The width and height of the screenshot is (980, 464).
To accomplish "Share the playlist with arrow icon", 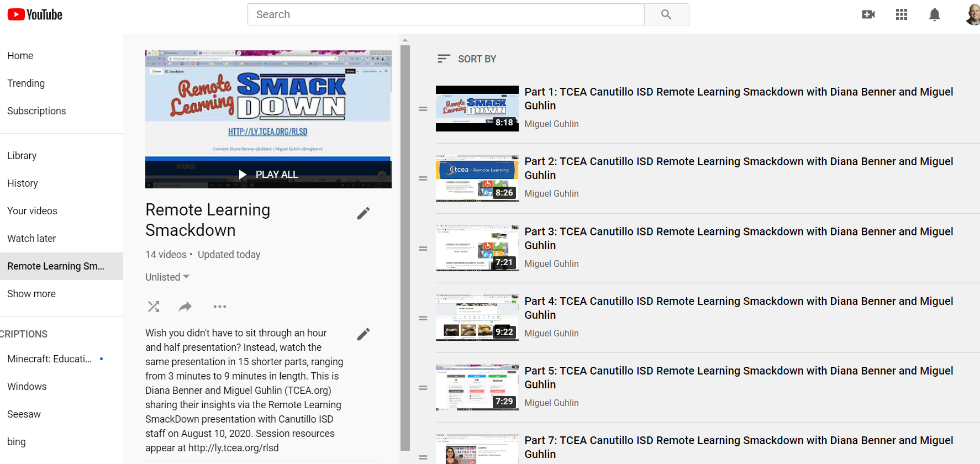I will pos(186,307).
